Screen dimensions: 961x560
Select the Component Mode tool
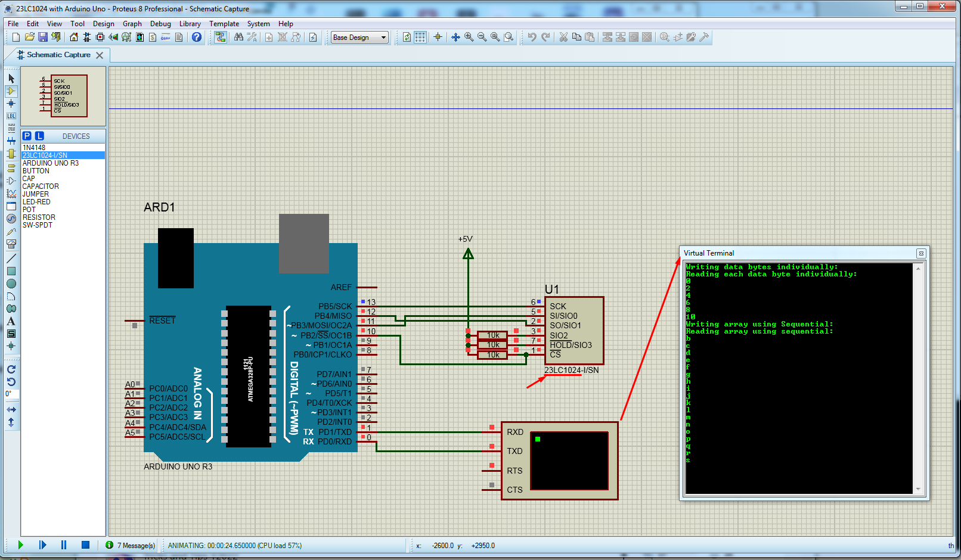(x=11, y=91)
